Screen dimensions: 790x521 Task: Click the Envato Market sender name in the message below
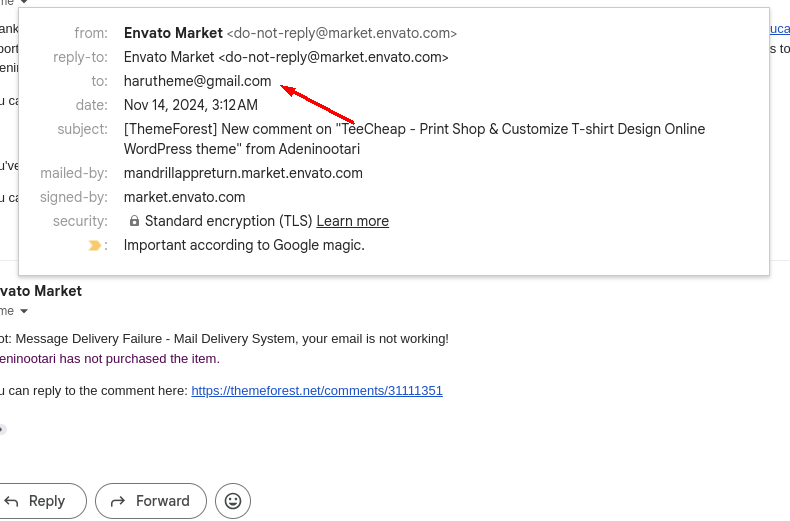(x=41, y=291)
